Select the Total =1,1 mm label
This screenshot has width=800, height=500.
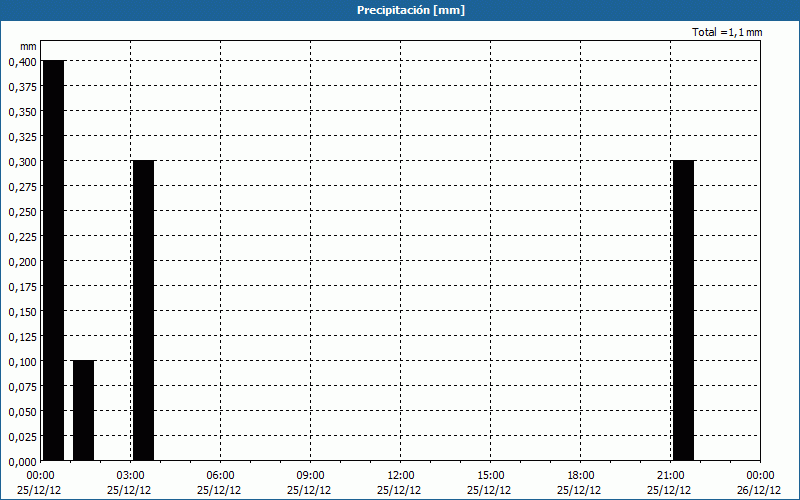point(727,32)
